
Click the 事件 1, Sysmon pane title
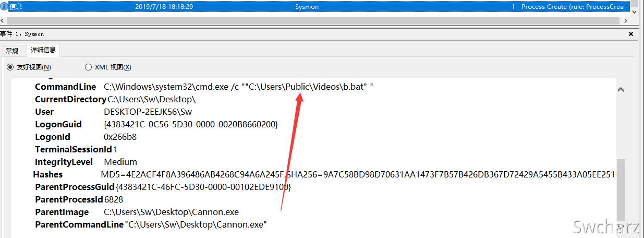pos(22,34)
